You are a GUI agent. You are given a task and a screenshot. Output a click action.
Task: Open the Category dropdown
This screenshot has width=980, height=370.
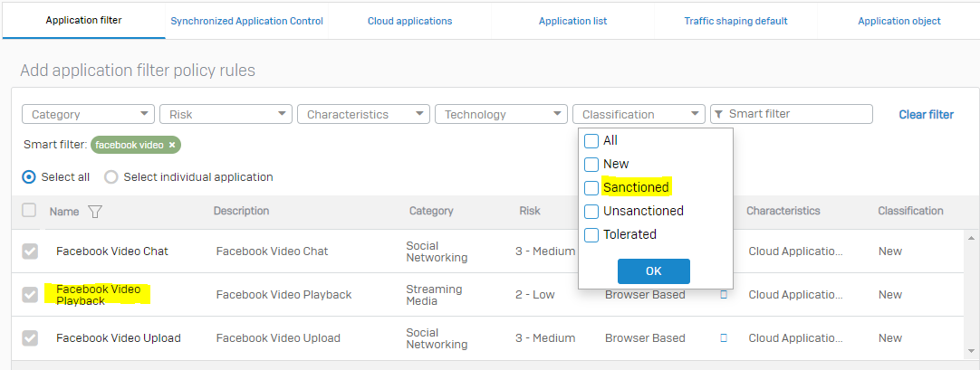(x=88, y=114)
